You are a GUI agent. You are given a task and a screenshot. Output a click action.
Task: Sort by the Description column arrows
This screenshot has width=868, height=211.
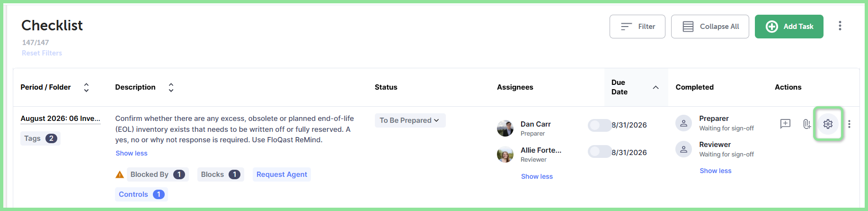click(171, 87)
